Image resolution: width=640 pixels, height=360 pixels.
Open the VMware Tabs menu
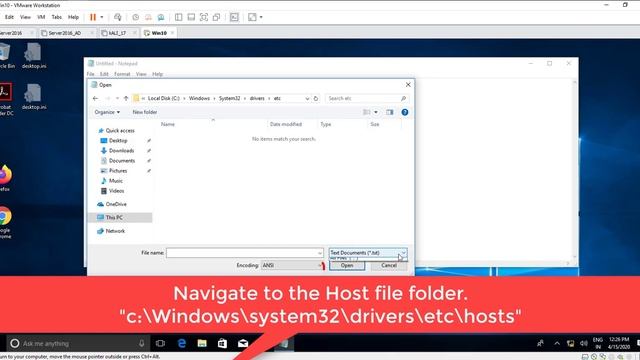click(x=57, y=17)
